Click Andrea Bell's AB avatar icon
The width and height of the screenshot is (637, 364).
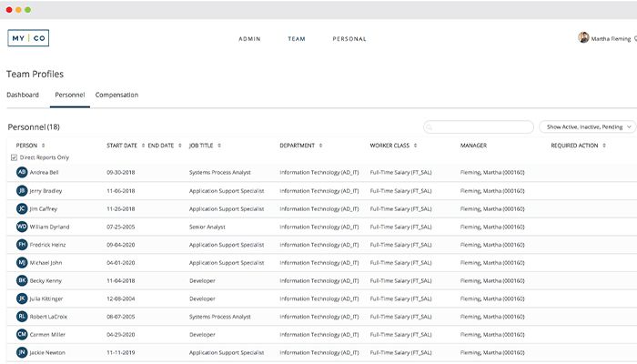tap(22, 172)
